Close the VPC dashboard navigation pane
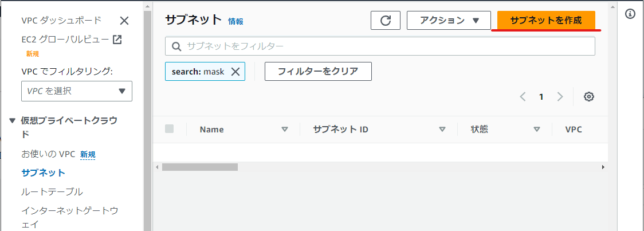644x231 pixels. [124, 21]
